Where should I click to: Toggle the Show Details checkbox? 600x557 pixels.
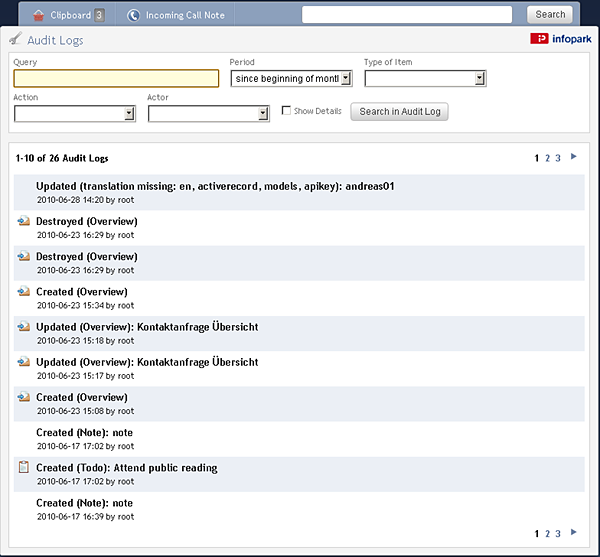coord(286,111)
